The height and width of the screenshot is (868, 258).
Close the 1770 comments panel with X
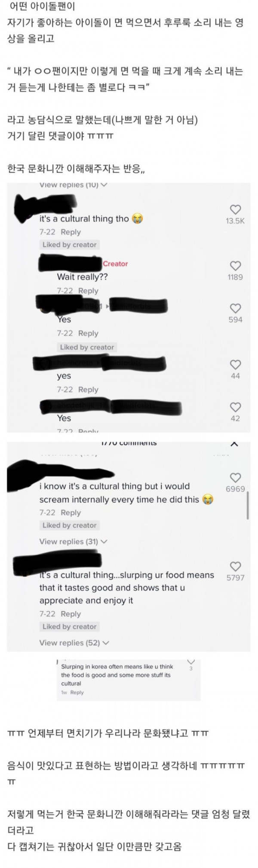[234, 443]
